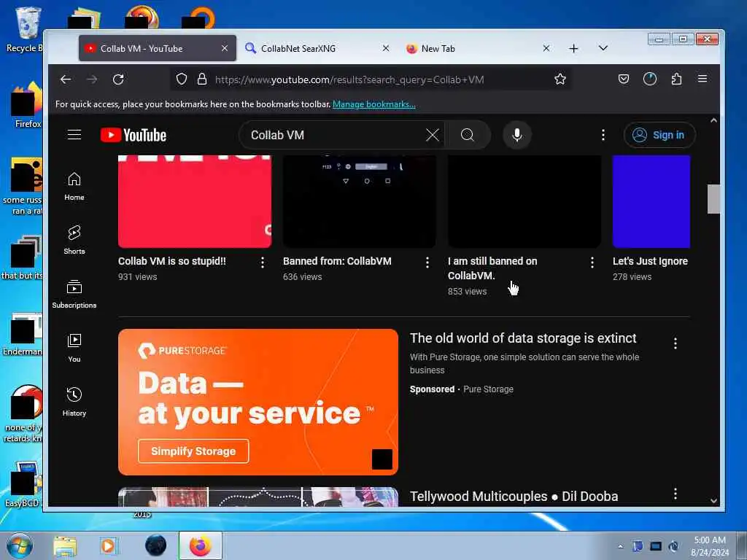Open Home in YouTube sidebar

[74, 186]
